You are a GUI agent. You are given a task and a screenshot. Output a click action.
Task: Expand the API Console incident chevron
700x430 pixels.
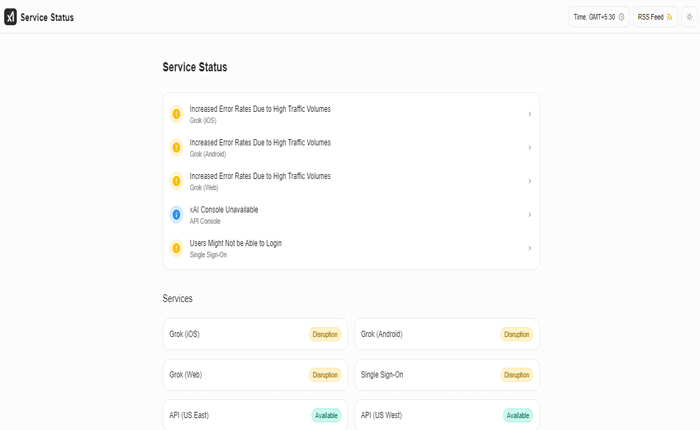click(529, 215)
